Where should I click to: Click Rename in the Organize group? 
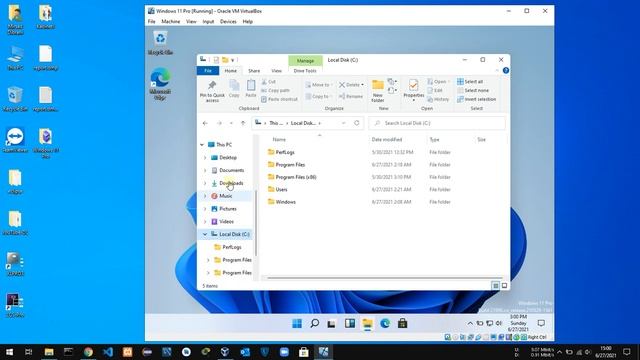point(351,96)
